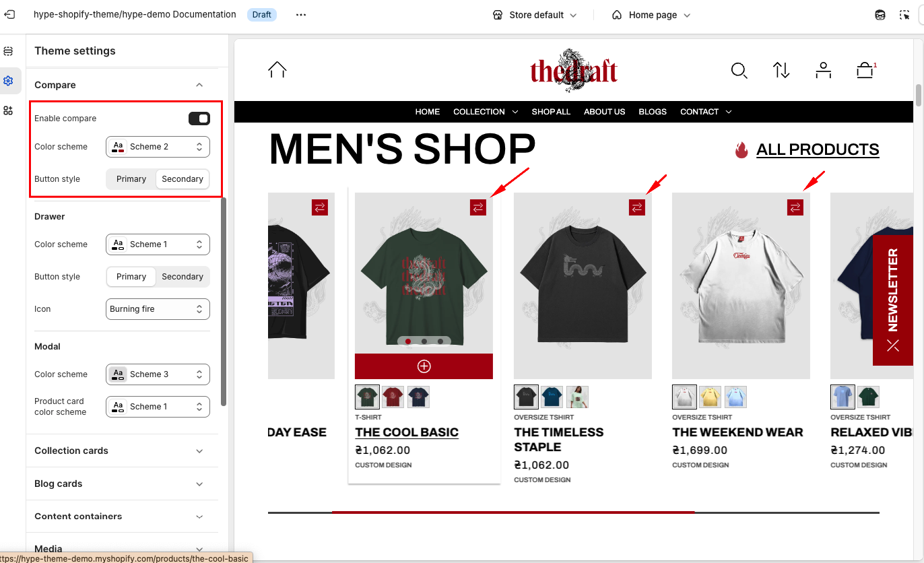Select Secondary button style under Drawer
The image size is (924, 563).
183,277
